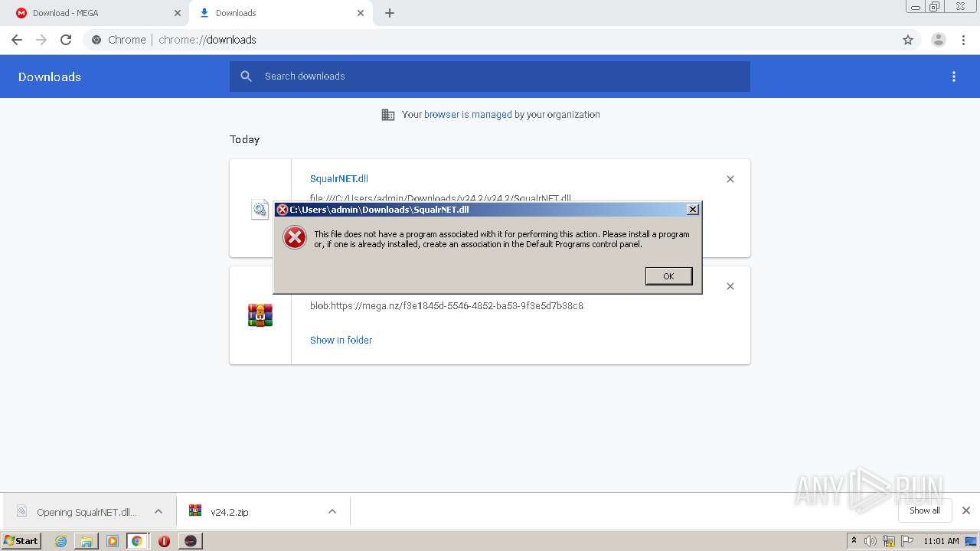
Task: Expand options for v24.2.zip shelf item
Action: click(x=332, y=511)
